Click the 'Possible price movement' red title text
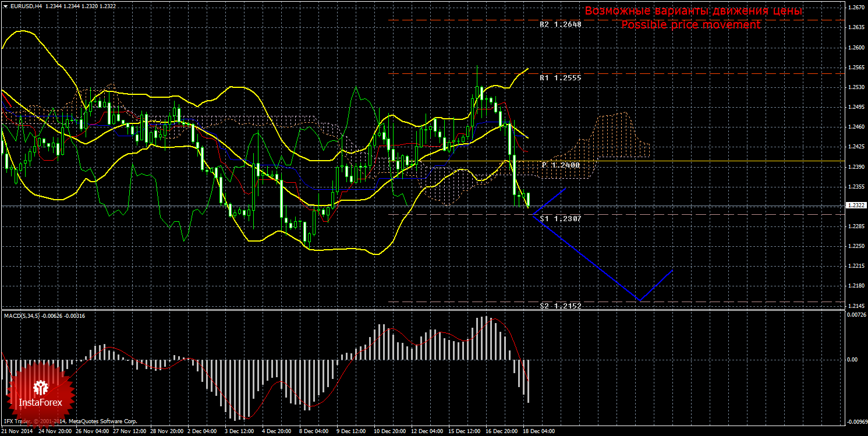 (x=690, y=25)
